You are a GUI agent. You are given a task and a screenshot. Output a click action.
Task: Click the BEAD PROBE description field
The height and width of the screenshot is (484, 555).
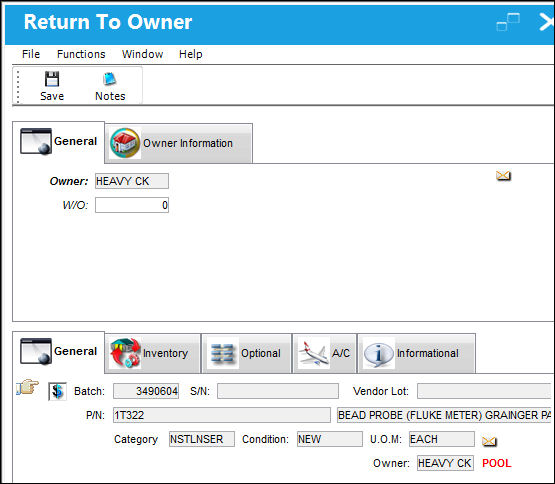click(444, 415)
